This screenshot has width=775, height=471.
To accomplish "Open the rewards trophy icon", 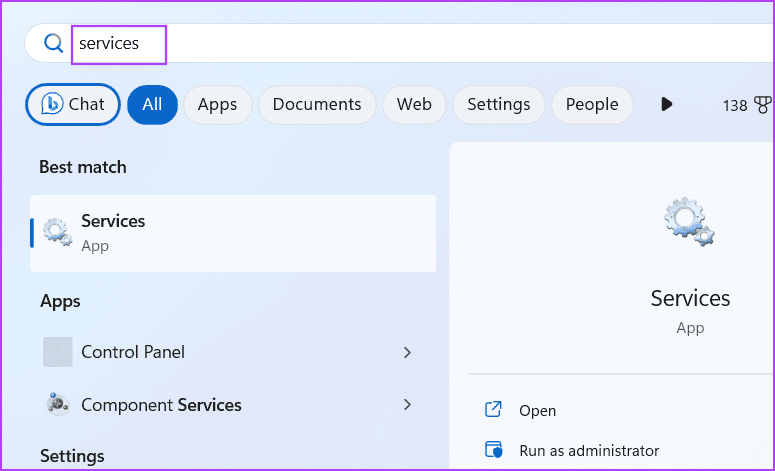I will click(763, 105).
